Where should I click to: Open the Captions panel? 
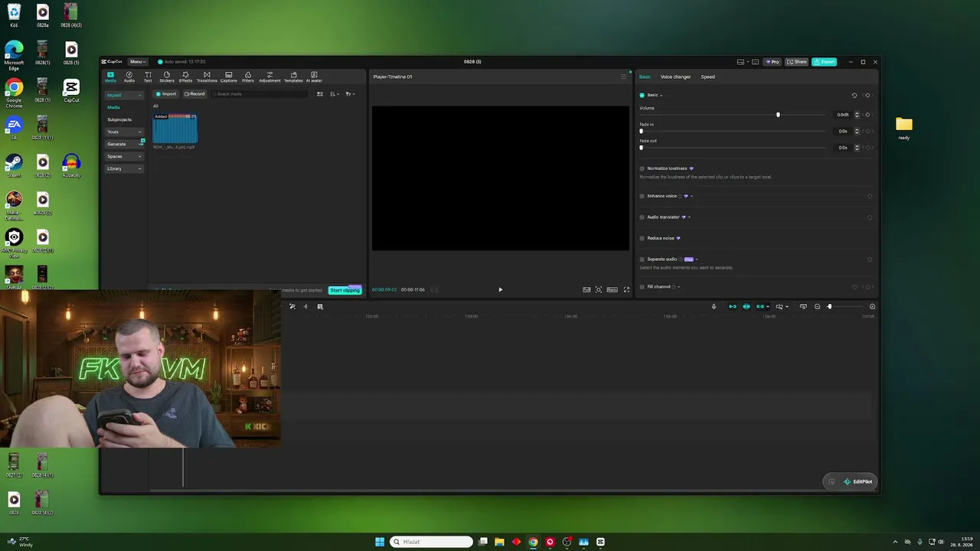click(228, 77)
